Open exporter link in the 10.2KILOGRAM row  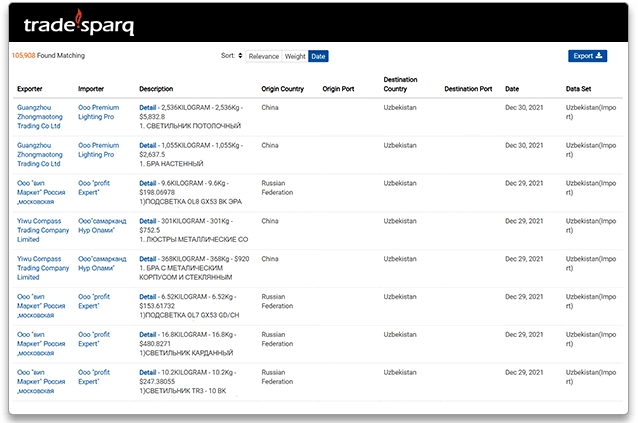click(41, 382)
